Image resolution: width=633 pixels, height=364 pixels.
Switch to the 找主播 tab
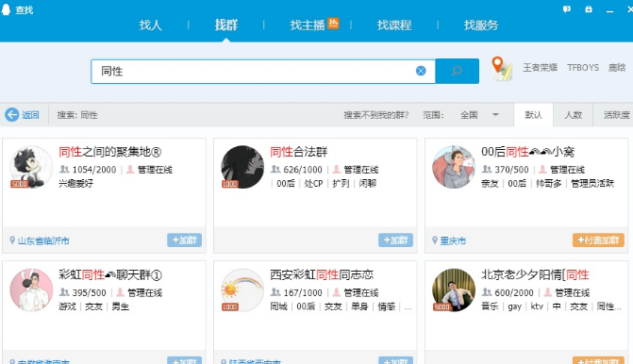(308, 25)
